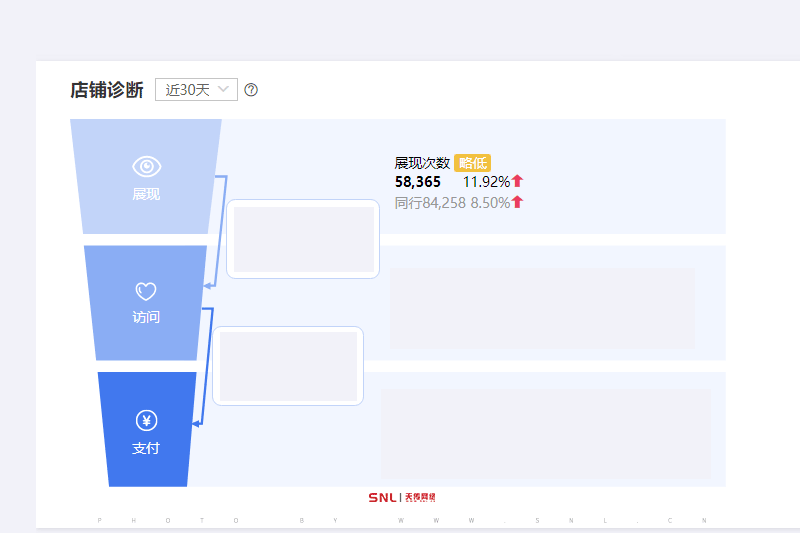The width and height of the screenshot is (800, 533).
Task: Click the heart icon in 访问 funnel
Action: (x=146, y=291)
